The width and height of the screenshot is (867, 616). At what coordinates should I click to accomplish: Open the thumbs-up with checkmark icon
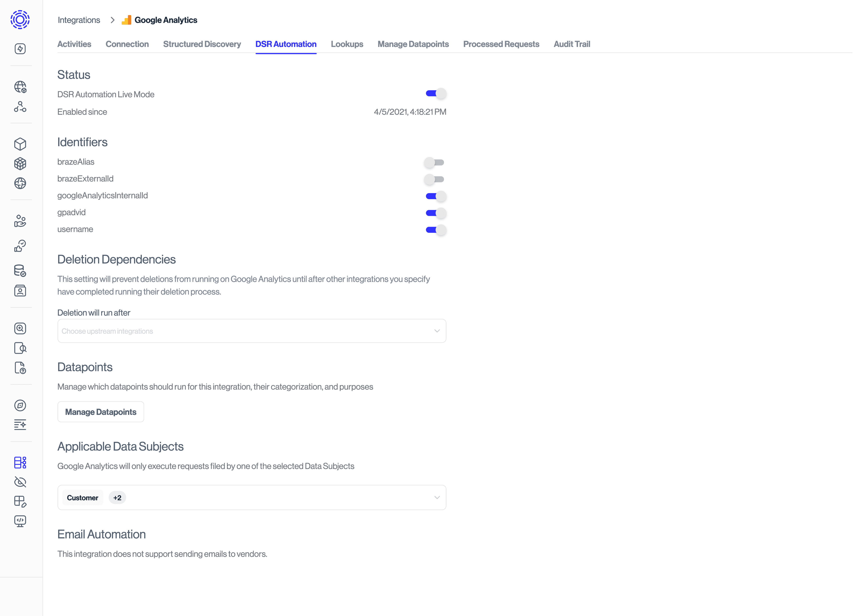20,246
